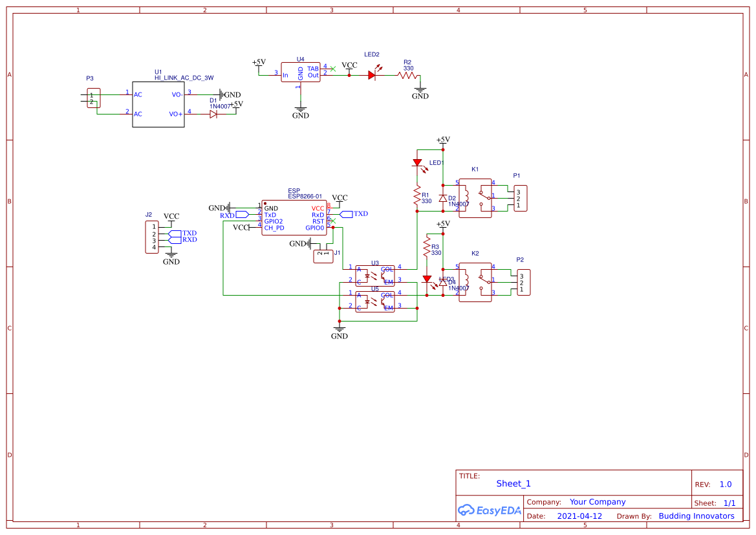
Task: Click the EasyEDA logo in the title block
Action: click(490, 510)
